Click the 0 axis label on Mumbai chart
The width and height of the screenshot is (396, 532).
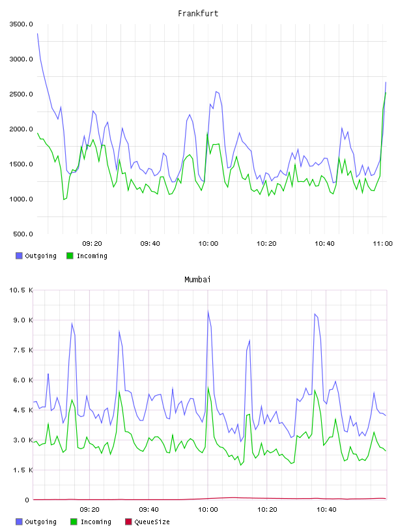click(27, 500)
